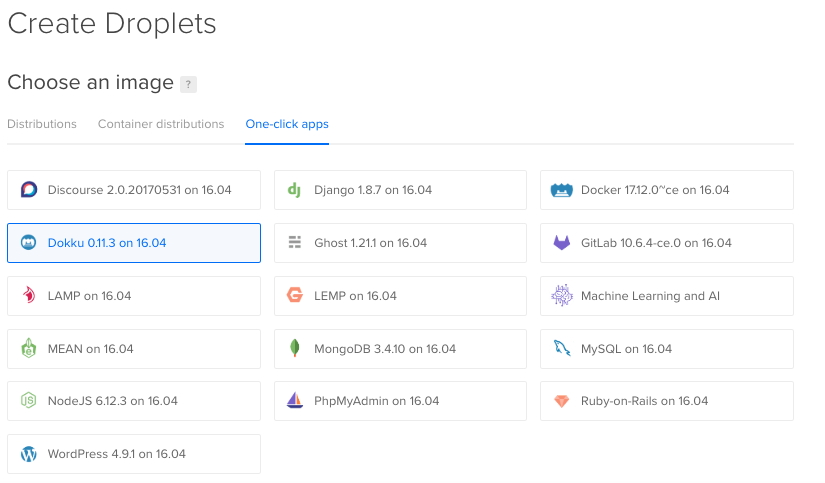Click the WordPress logo icon
The height and width of the screenshot is (483, 825).
point(29,454)
